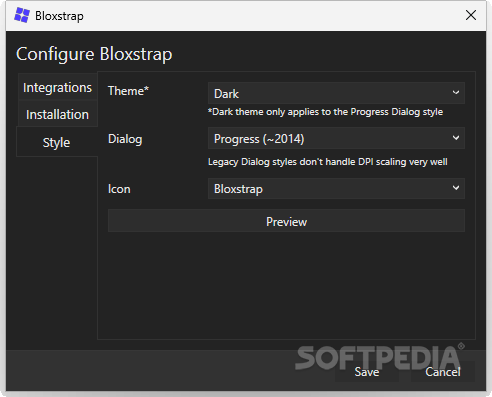Click the Bloxstrap window title text
Screen dimensions: 492x397
pos(59,16)
